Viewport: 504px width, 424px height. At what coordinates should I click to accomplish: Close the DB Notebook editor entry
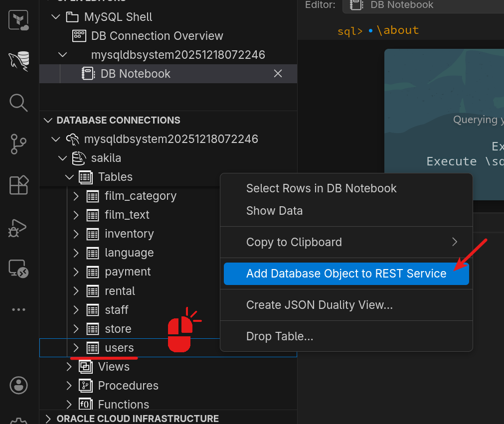tap(278, 74)
